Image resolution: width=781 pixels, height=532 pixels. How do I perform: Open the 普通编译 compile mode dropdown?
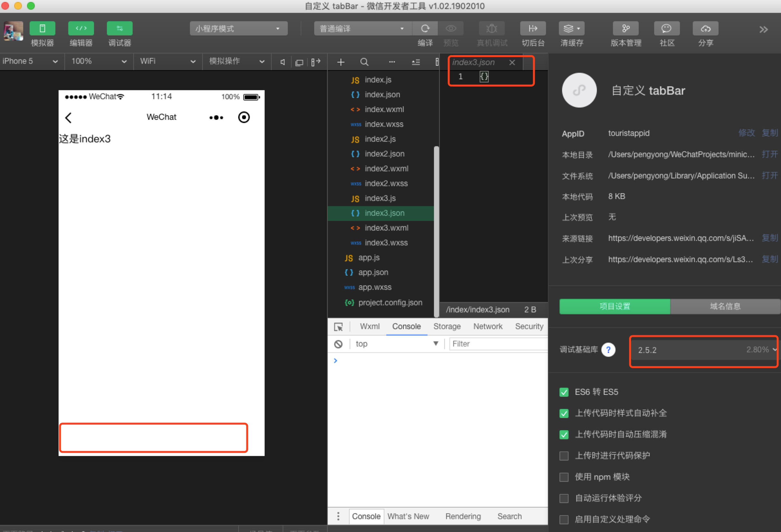click(x=363, y=29)
